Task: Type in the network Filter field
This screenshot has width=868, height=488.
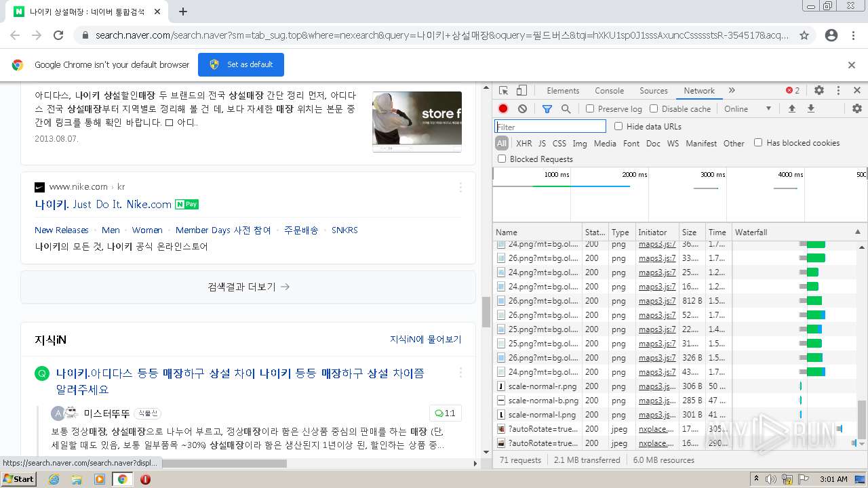Action: coord(550,127)
